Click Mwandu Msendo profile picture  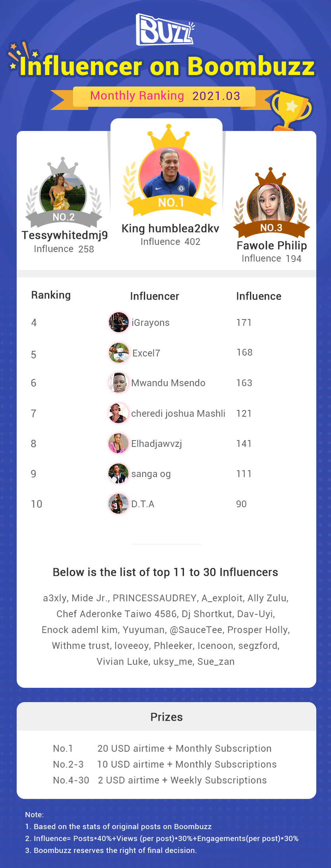click(x=118, y=383)
